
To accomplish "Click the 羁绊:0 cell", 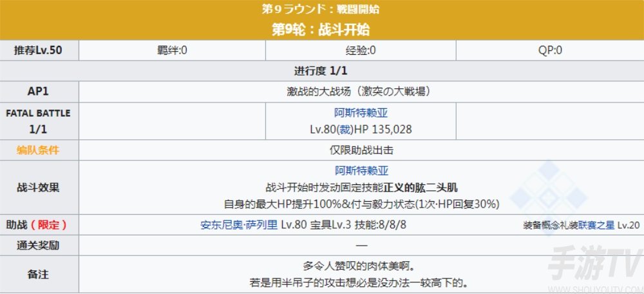I will 172,50.
